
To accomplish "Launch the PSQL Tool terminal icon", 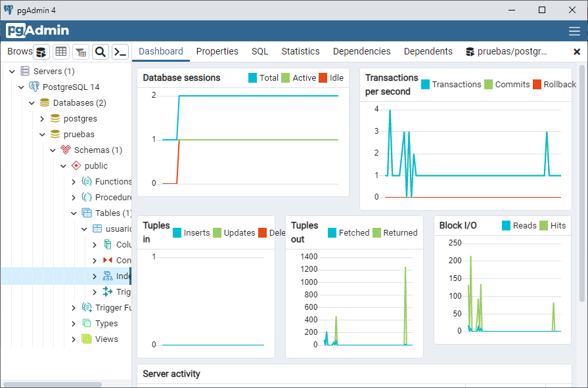I will coord(120,52).
